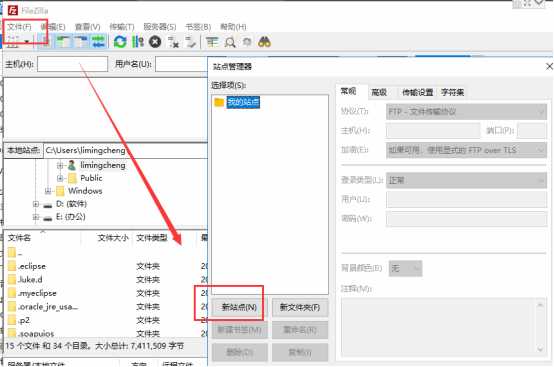Click the green Refresh file lists icon

120,42
